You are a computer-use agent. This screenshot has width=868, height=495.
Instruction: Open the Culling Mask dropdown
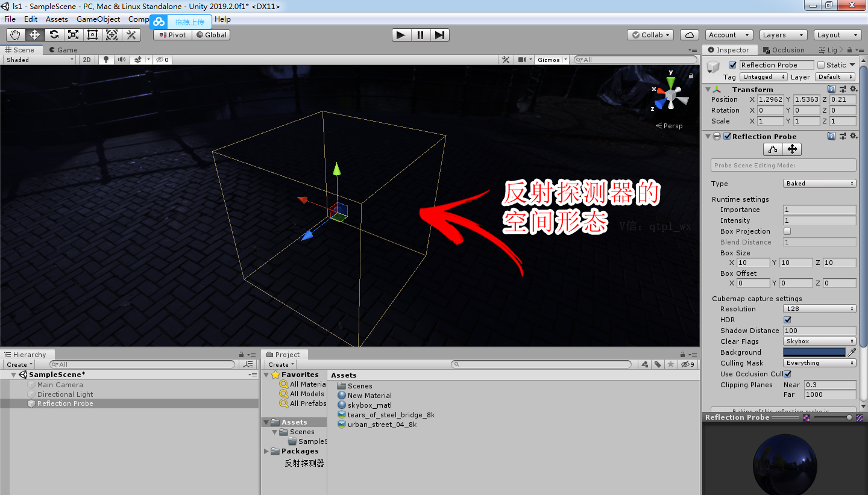coord(820,363)
